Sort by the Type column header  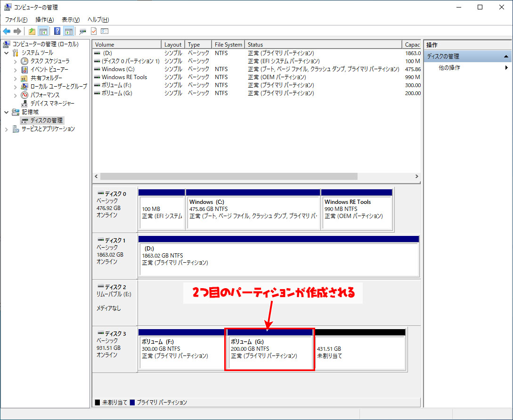pyautogui.click(x=198, y=45)
